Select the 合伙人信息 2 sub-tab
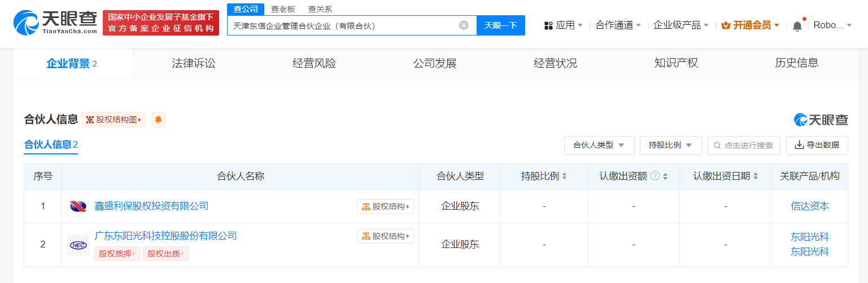Viewport: 868px width, 283px height. pyautogui.click(x=51, y=145)
